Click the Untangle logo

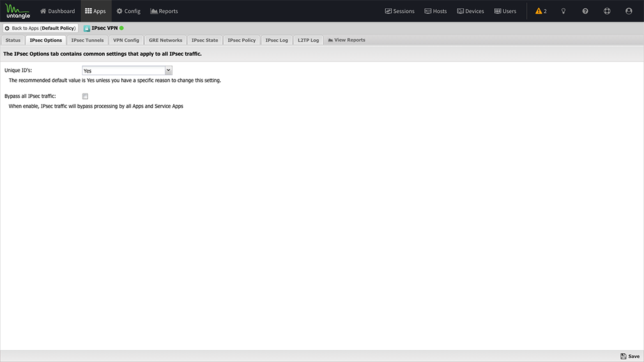point(18,11)
